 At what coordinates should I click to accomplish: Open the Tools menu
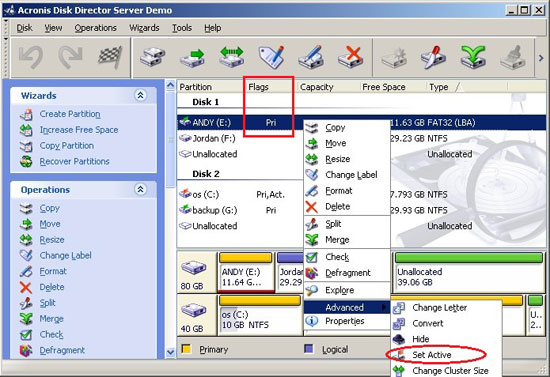coord(182,28)
